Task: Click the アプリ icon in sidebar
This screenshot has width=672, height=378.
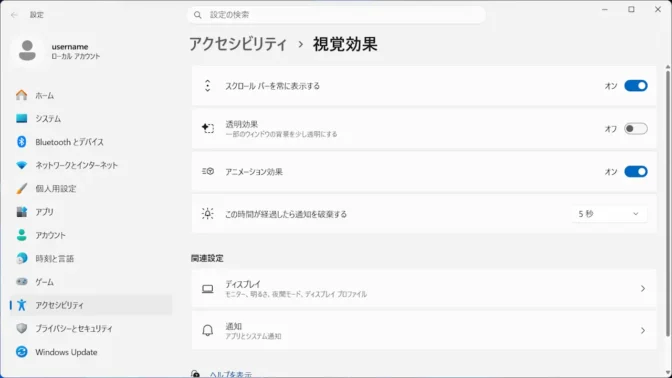Action: pyautogui.click(x=21, y=212)
